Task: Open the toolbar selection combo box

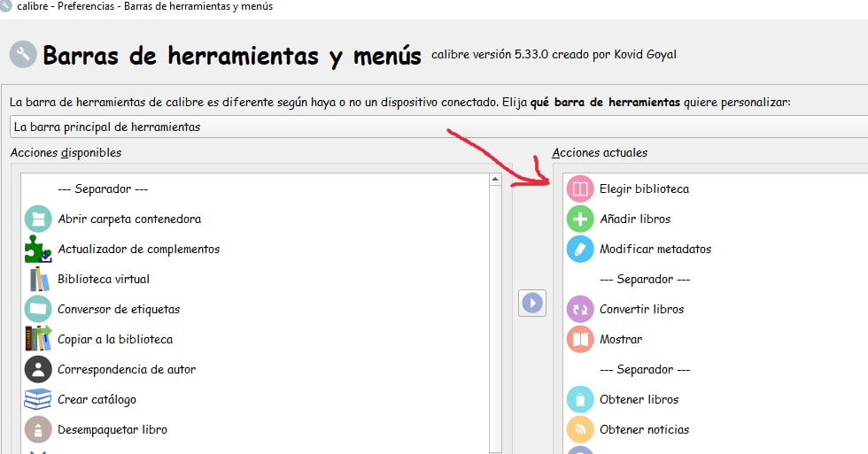Action: [438, 127]
